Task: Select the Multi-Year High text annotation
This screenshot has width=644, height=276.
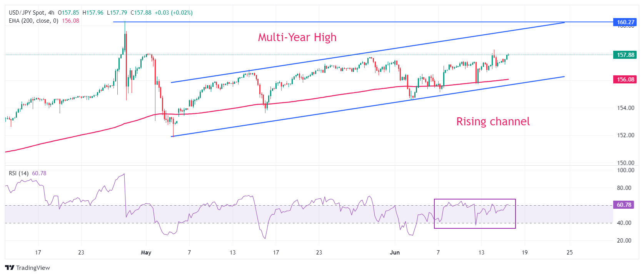Action: (297, 37)
